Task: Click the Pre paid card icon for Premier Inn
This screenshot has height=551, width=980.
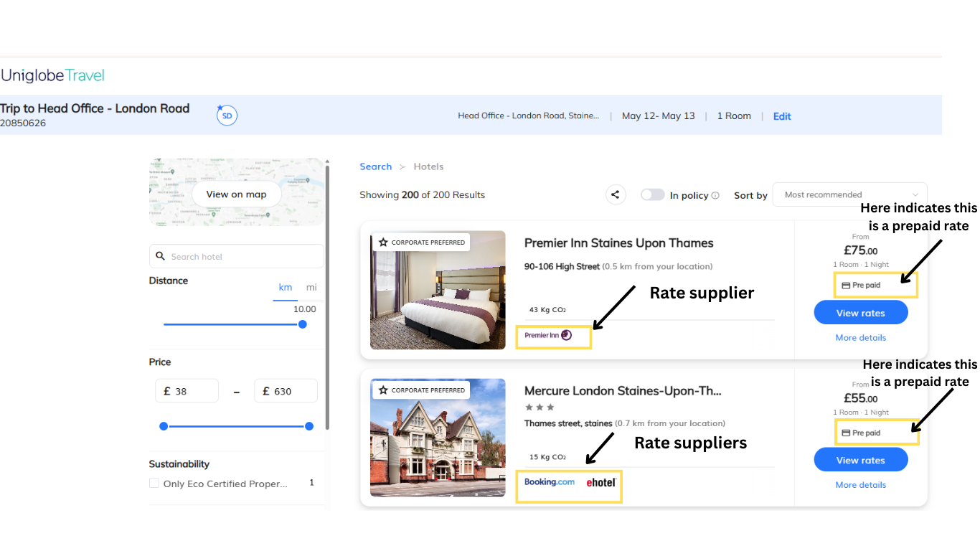Action: [x=846, y=286]
